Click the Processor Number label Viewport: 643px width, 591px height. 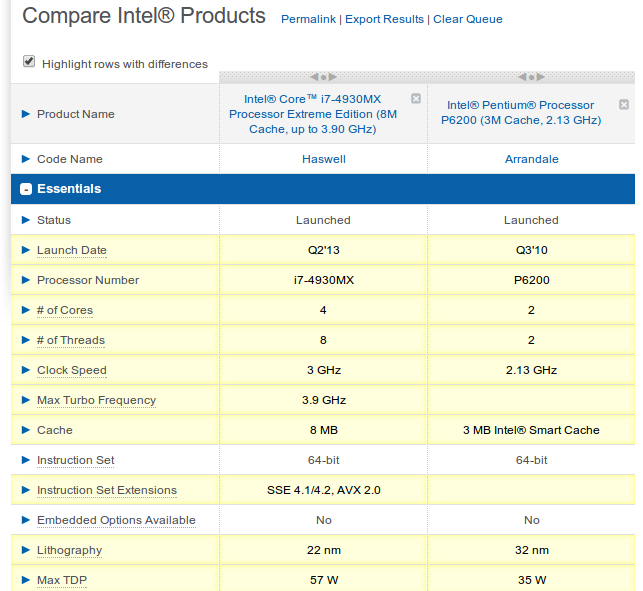88,280
